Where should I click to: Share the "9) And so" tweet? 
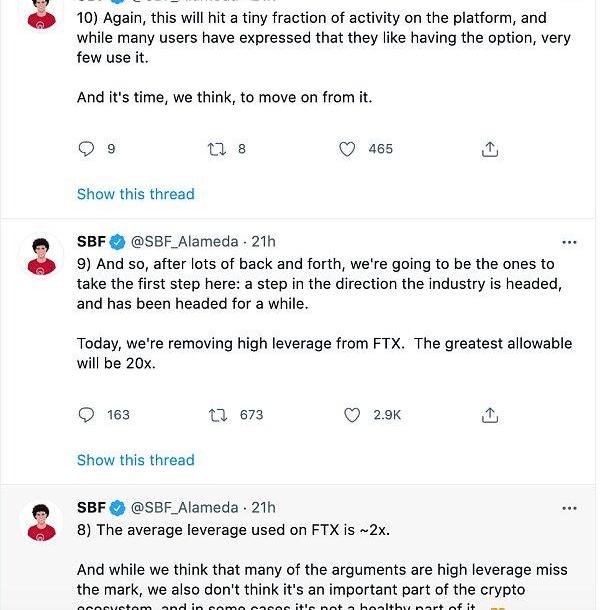pyautogui.click(x=490, y=414)
